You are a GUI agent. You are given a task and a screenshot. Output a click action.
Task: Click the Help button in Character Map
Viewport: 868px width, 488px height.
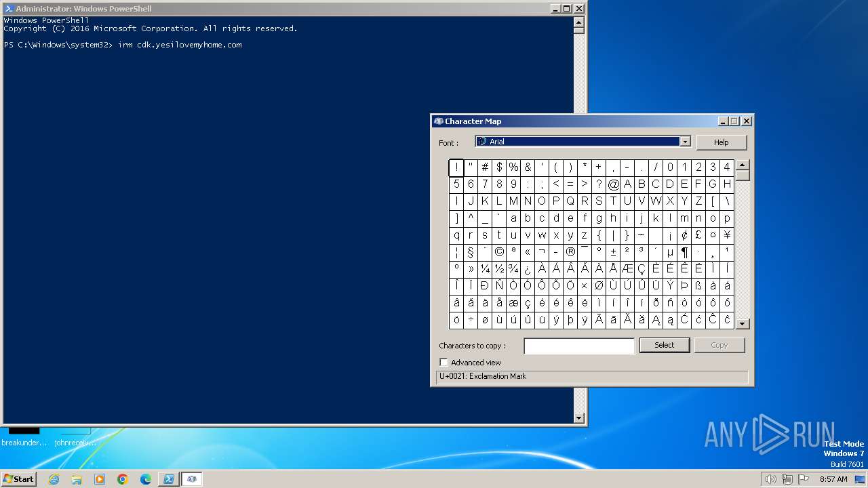722,142
